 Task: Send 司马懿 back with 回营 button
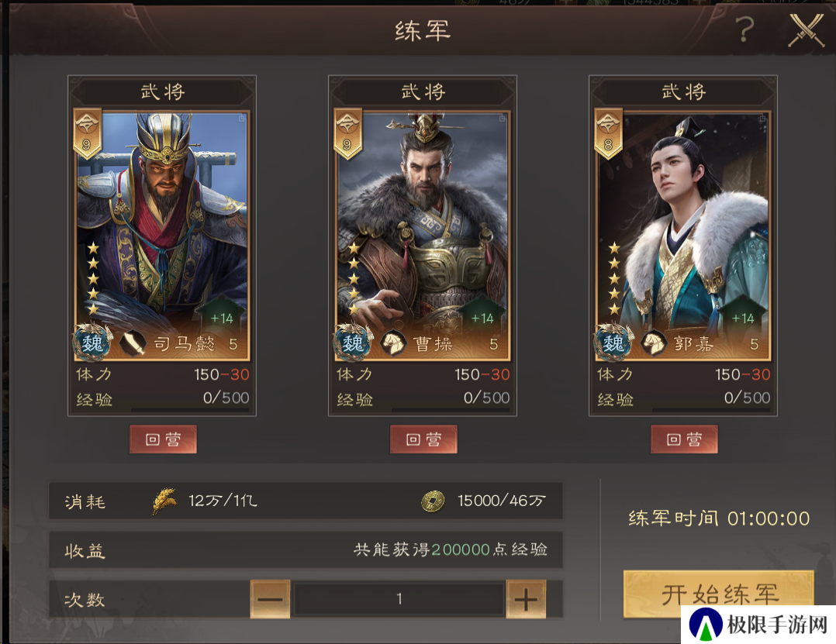[163, 439]
